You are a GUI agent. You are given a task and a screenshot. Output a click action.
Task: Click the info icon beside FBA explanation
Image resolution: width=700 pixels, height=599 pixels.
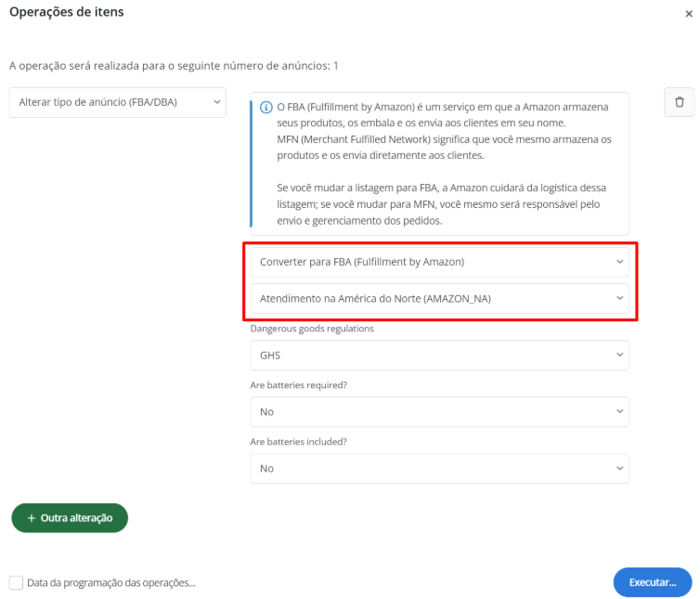pos(266,108)
